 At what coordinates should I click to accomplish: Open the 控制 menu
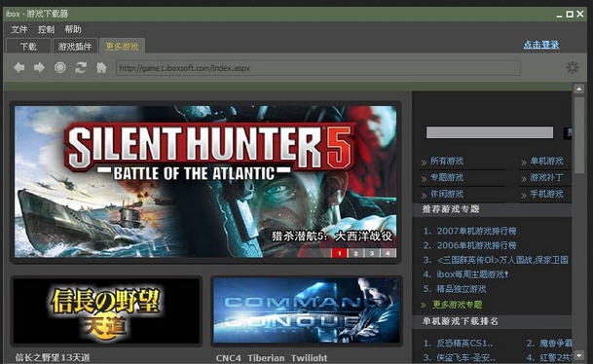tap(46, 29)
